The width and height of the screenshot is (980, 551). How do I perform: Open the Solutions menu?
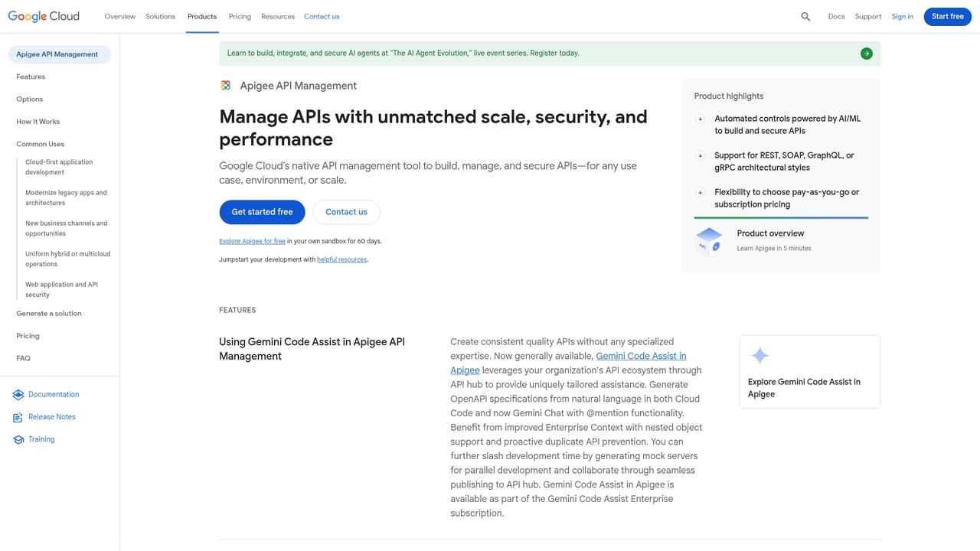pos(160,16)
